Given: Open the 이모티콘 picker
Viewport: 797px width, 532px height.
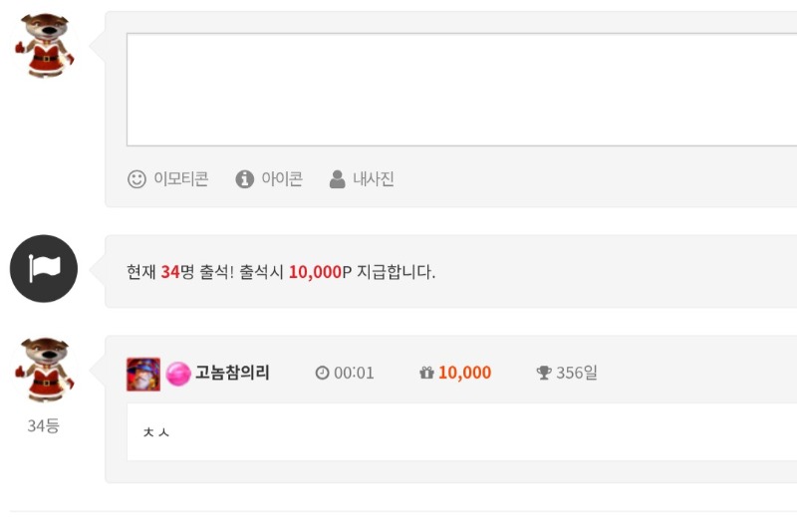Looking at the screenshot, I should click(x=181, y=179).
